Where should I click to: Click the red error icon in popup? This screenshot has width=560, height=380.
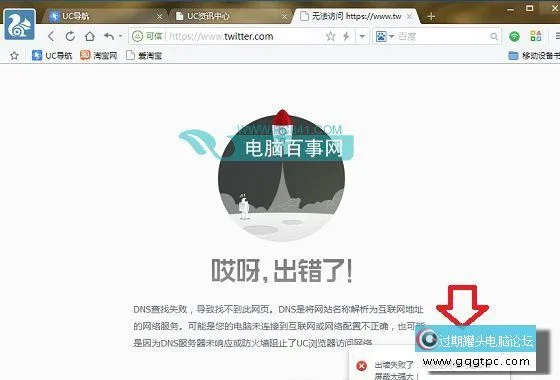(362, 366)
